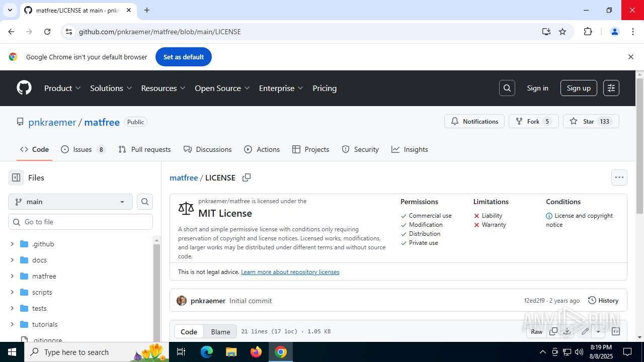
Task: Expand the Solutions menu
Action: (x=111, y=88)
